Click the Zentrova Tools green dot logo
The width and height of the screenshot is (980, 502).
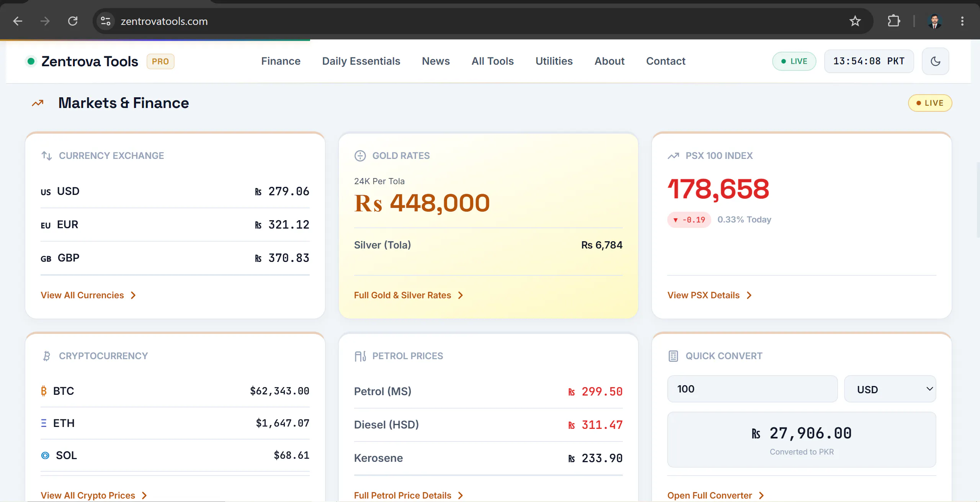tap(31, 61)
